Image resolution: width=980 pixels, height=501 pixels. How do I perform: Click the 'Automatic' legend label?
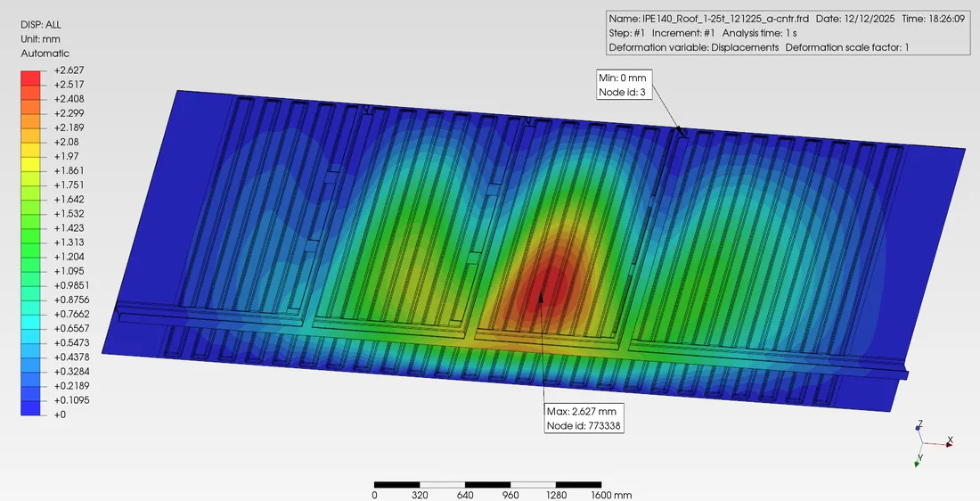pyautogui.click(x=45, y=53)
